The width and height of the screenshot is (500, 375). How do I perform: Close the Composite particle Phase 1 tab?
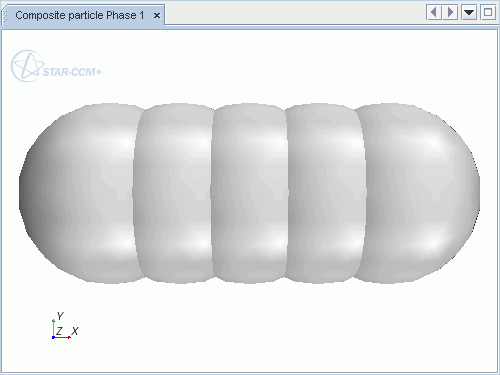[157, 16]
